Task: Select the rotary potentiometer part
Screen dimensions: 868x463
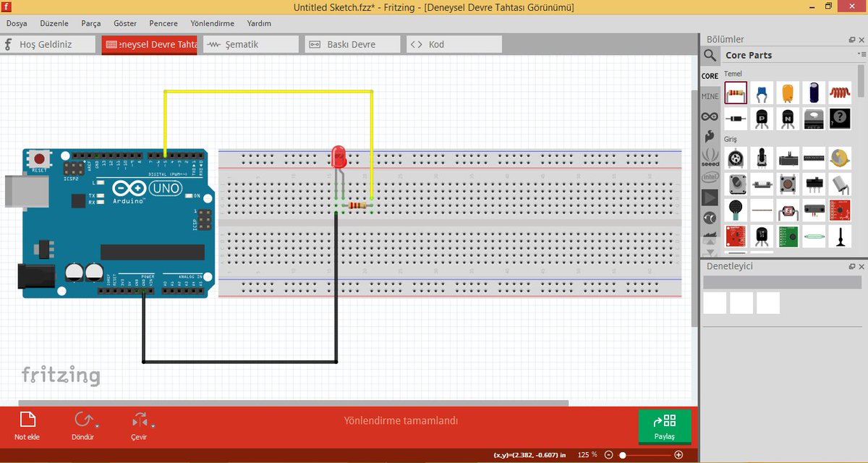Action: click(x=736, y=158)
